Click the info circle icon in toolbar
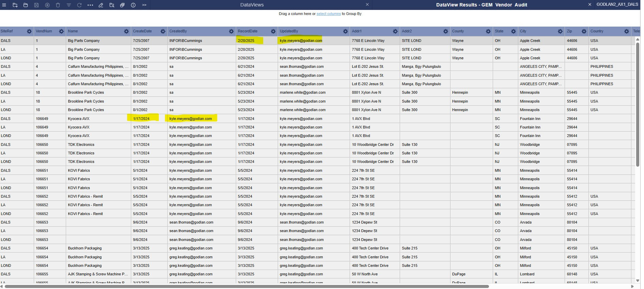This screenshot has width=644, height=289. tap(133, 5)
